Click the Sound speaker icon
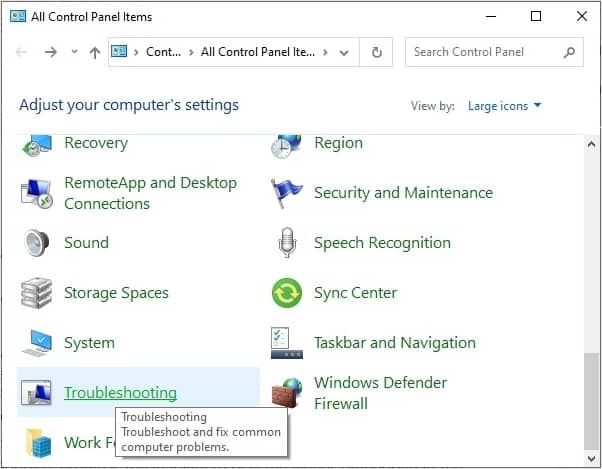Viewport: 602px width, 469px height. coord(36,243)
